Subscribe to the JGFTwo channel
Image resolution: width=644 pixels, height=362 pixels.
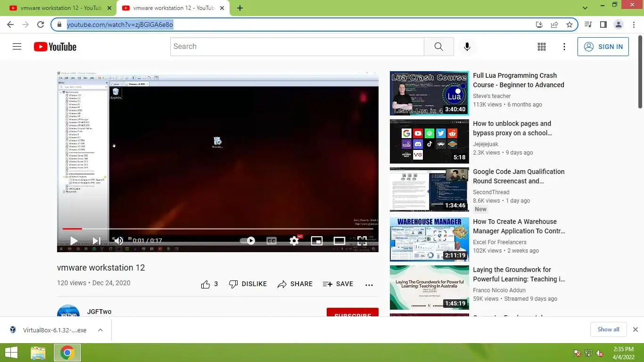pos(353,313)
